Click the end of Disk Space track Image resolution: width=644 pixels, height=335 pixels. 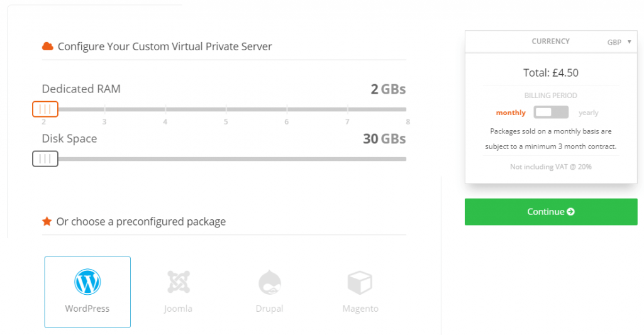pos(404,159)
